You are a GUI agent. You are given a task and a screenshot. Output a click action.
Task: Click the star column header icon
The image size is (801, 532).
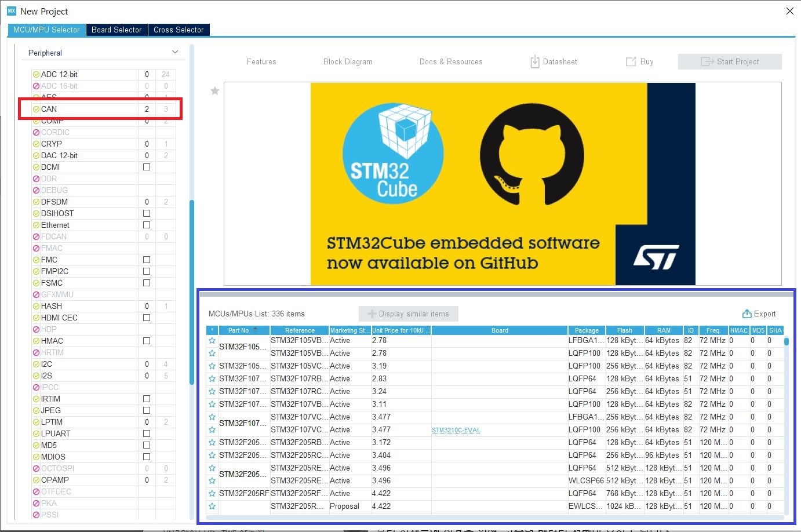pyautogui.click(x=212, y=330)
